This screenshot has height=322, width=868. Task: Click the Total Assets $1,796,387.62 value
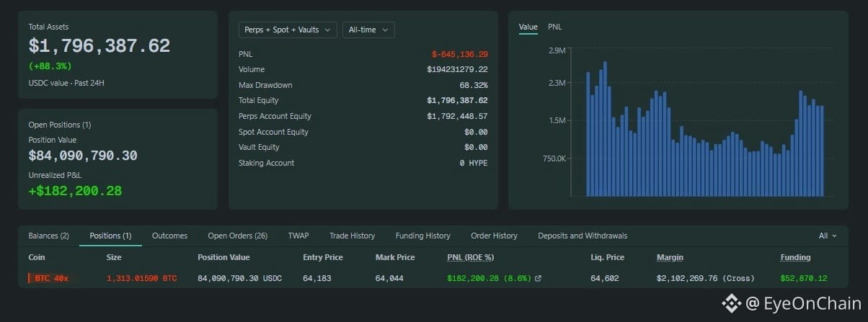(x=99, y=46)
